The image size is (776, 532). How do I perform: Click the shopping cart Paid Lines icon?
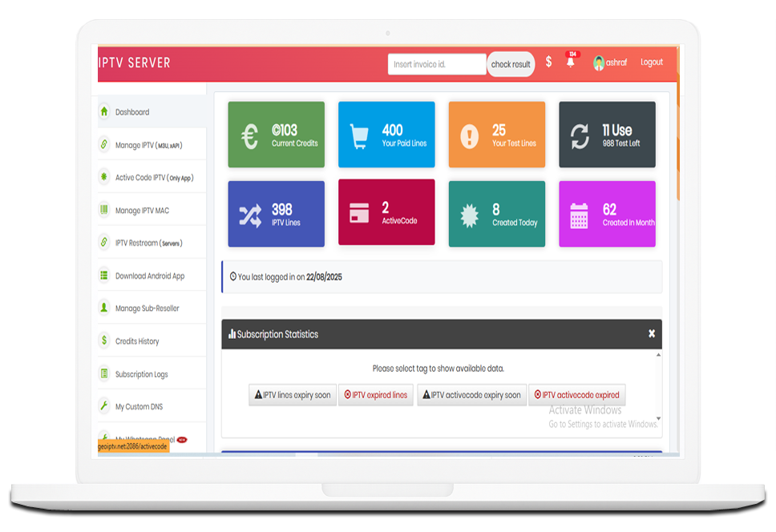tap(360, 136)
